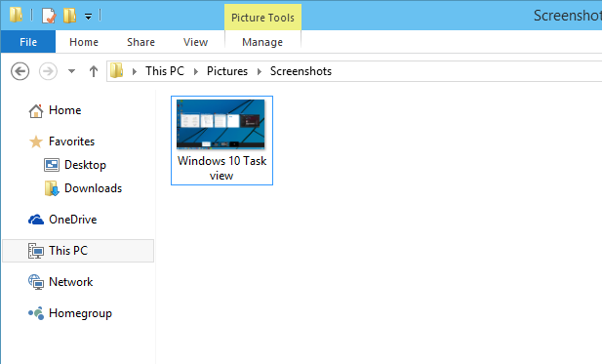
Task: Click the File Explorer icon in title bar
Action: (16, 15)
